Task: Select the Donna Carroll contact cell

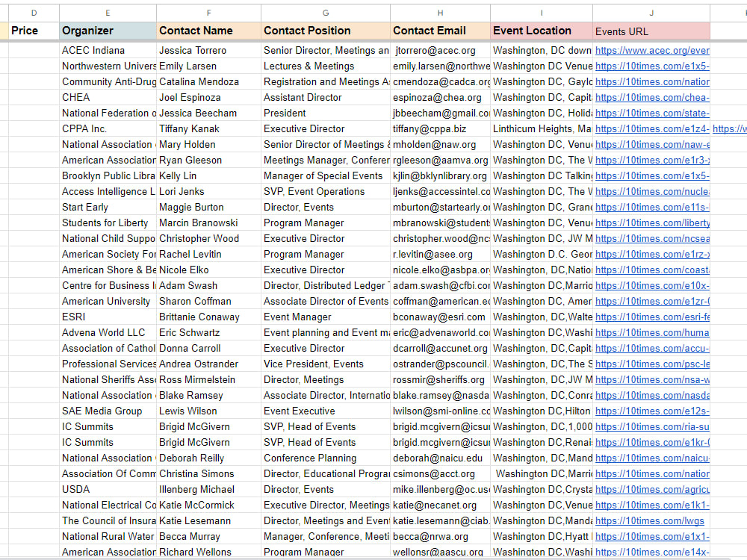Action: point(208,349)
